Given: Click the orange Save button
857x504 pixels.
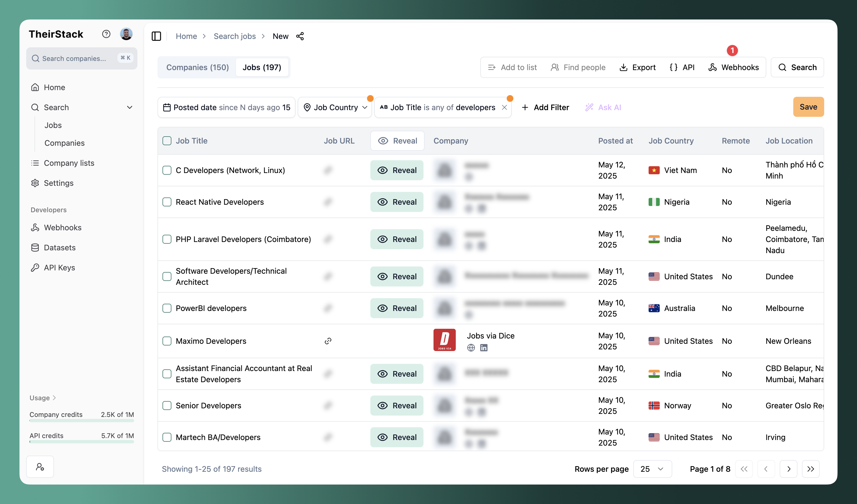Looking at the screenshot, I should pos(808,107).
